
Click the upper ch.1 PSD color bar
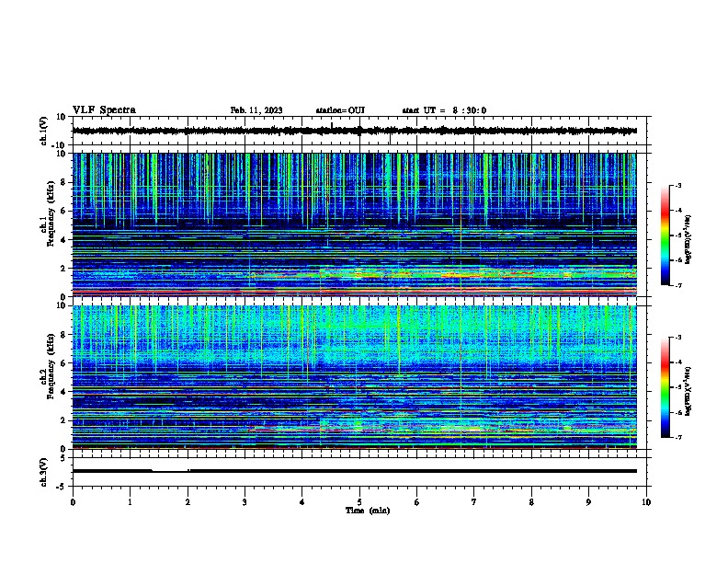(665, 236)
